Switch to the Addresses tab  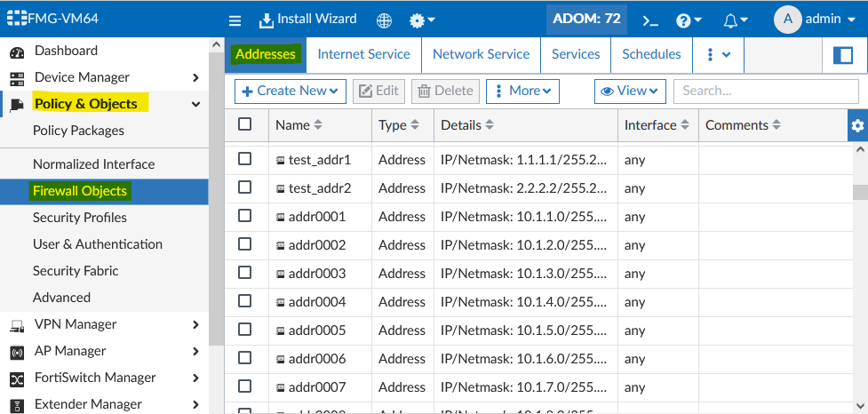[x=265, y=55]
